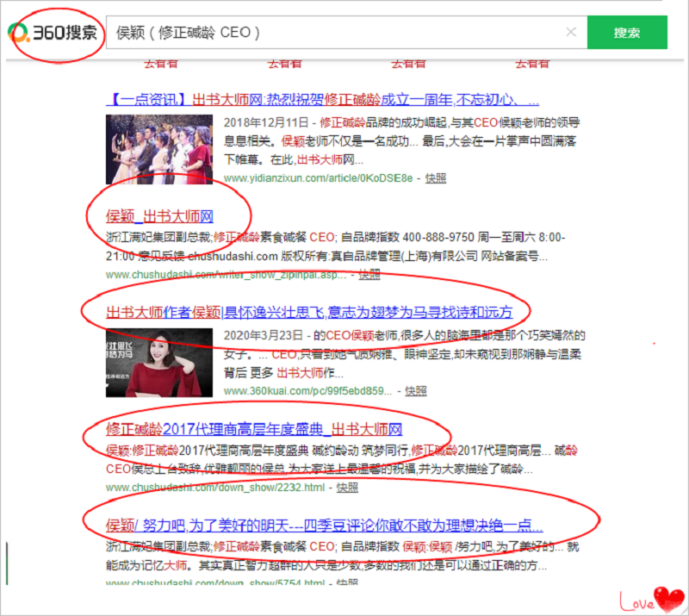Open 快照 next to the yidianzixun.com URL
The image size is (689, 616).
[436, 177]
